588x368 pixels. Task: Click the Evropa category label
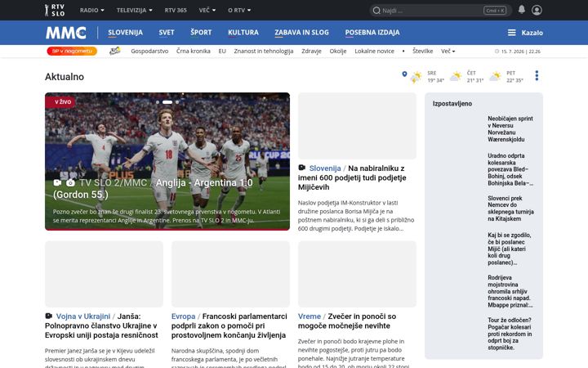[184, 316]
